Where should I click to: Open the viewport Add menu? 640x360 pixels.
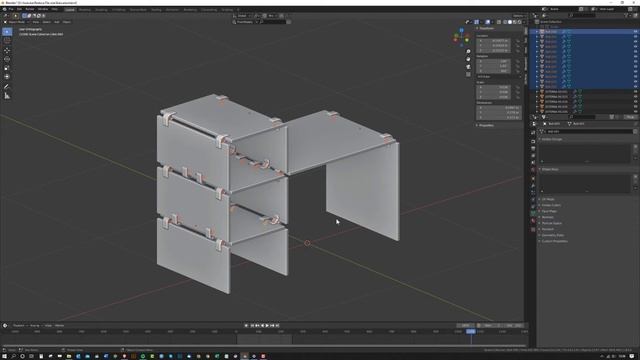click(57, 22)
